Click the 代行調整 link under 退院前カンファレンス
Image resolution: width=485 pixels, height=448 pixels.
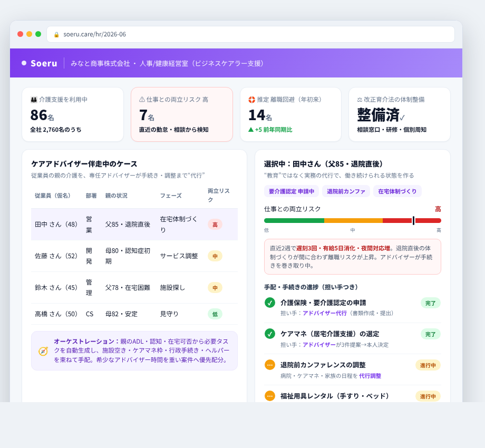click(370, 376)
